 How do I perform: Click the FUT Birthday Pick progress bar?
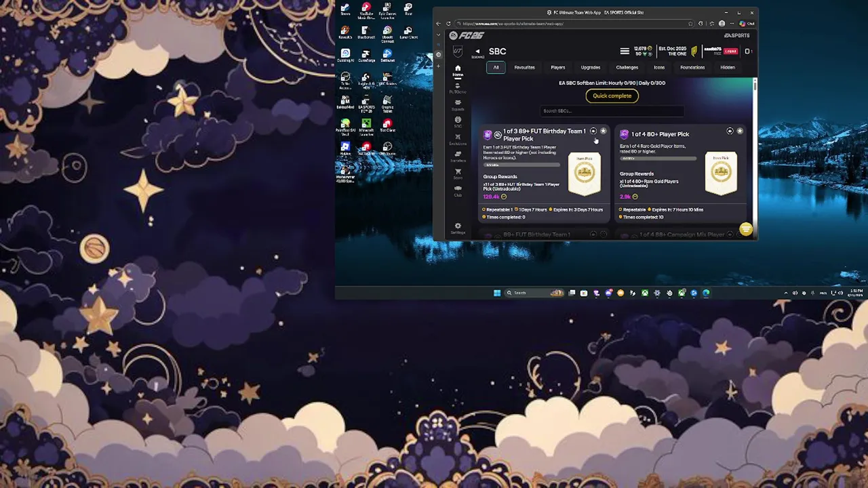(521, 165)
